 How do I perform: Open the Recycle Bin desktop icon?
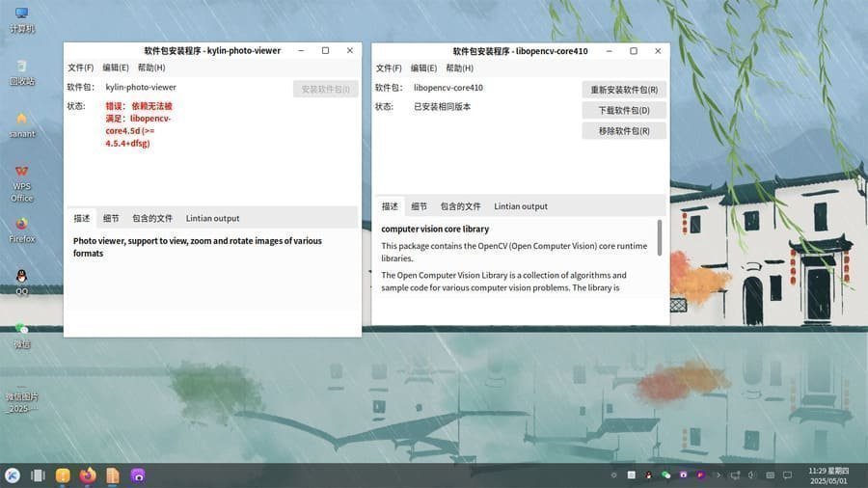point(21,72)
